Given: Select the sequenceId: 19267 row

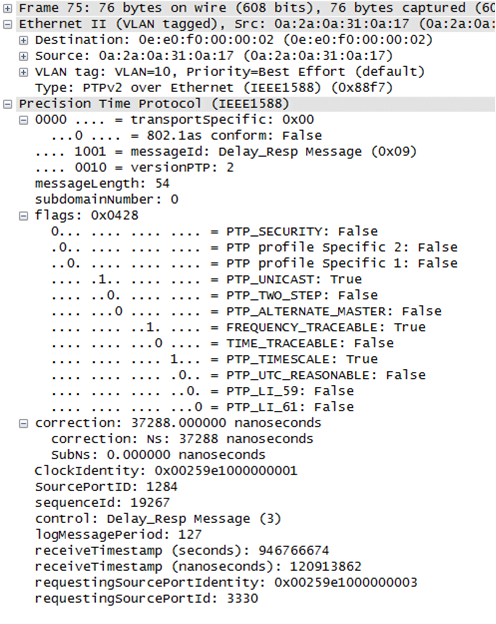Looking at the screenshot, I should [x=102, y=503].
